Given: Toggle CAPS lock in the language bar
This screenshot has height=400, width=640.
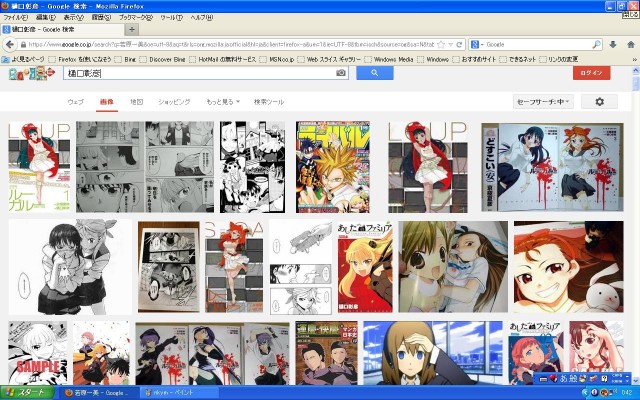Looking at the screenshot, I should (x=617, y=376).
